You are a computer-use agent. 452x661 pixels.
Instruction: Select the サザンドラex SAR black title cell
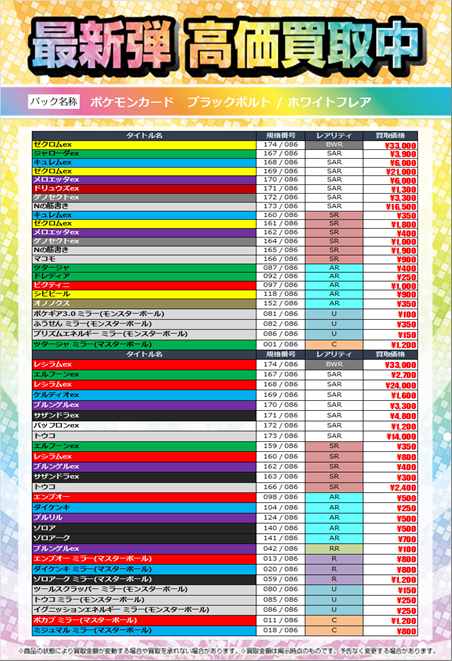pos(144,415)
